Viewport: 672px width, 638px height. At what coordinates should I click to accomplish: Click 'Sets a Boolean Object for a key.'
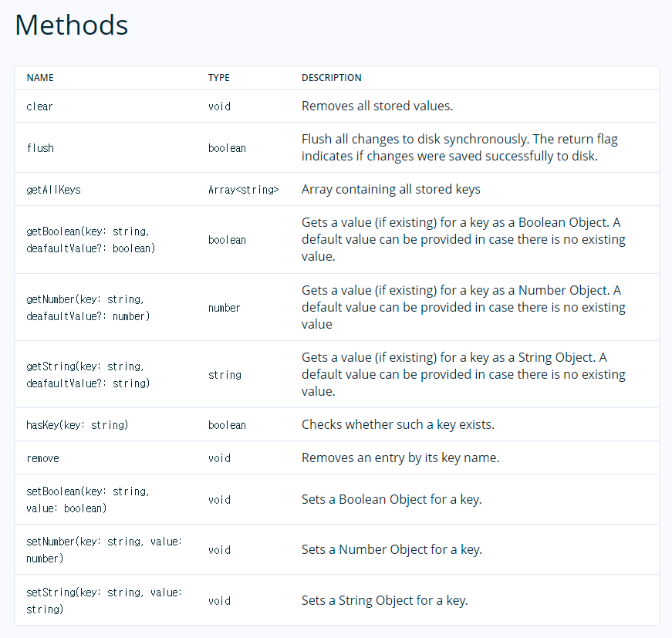click(x=392, y=499)
